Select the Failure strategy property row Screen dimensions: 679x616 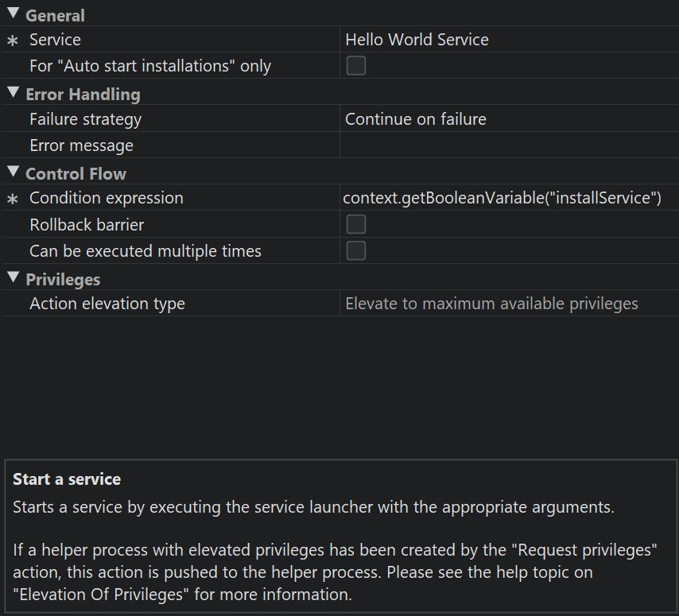(x=85, y=119)
